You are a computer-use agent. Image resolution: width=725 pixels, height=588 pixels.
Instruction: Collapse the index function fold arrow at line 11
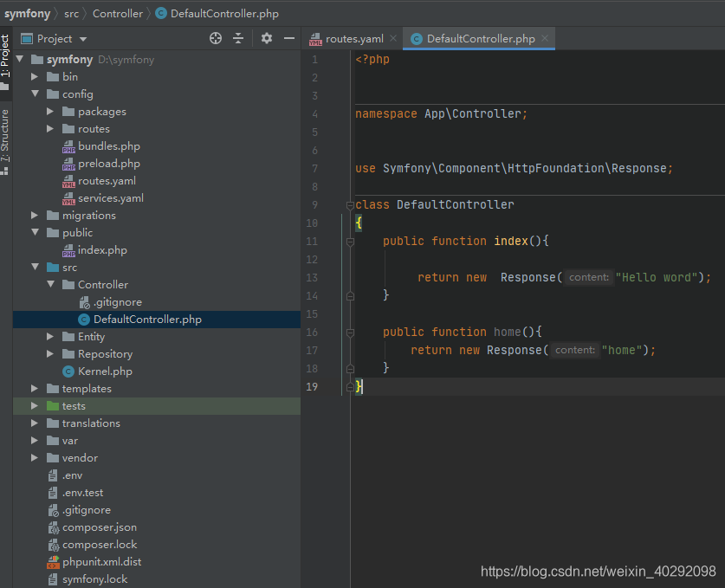pos(351,241)
